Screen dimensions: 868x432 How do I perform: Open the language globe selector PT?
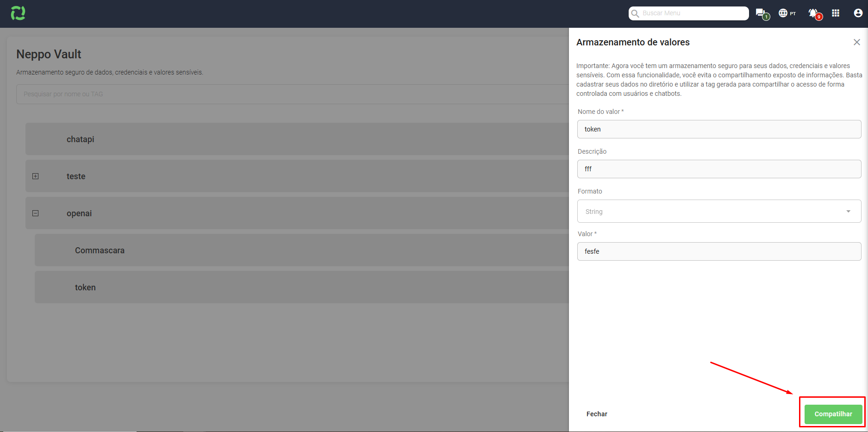[x=787, y=13]
